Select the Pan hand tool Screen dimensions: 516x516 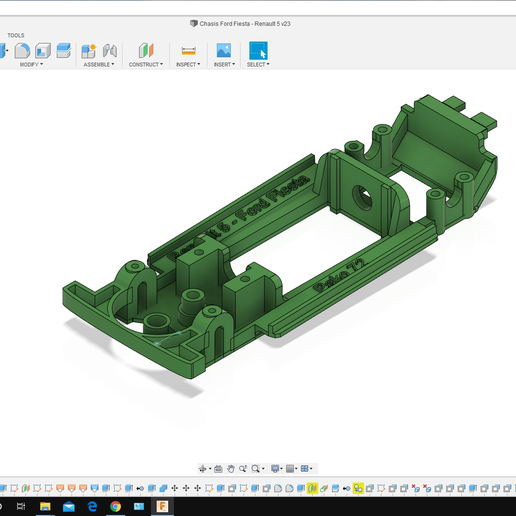[231, 469]
